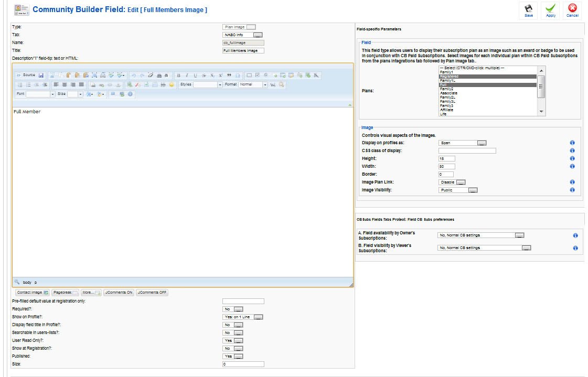Viewport: 588px width, 377px height.
Task: Open the Image Plan Link dropdown
Action: coord(452,182)
